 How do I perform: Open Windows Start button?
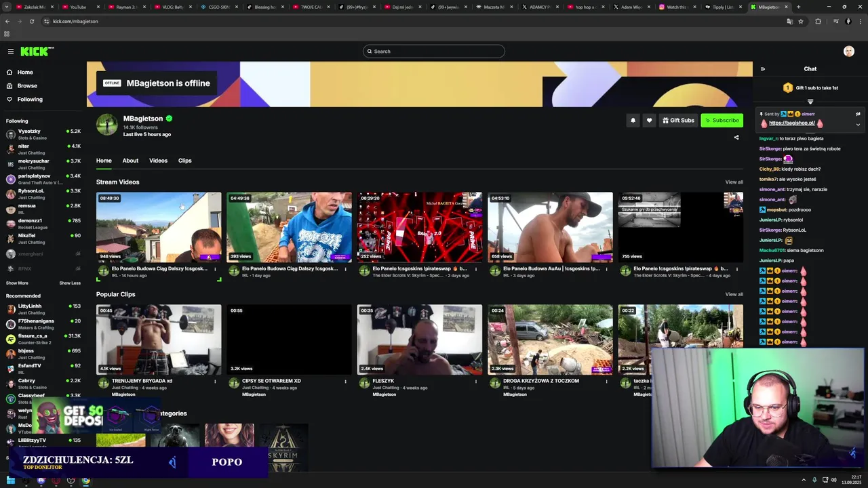(10, 481)
